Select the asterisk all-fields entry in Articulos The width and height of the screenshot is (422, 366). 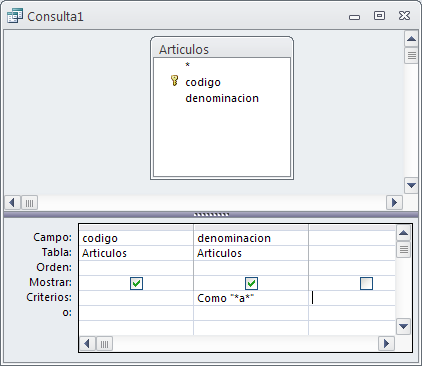188,65
